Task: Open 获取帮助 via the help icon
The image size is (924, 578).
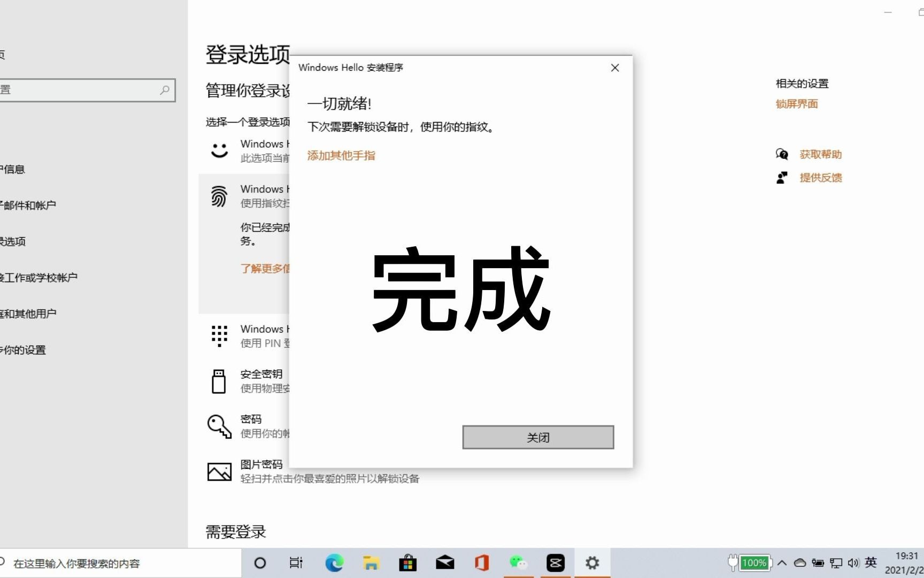Action: click(x=782, y=154)
